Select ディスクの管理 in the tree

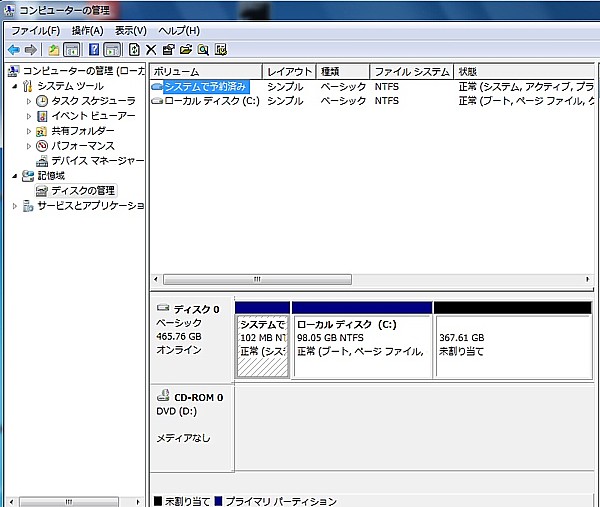point(83,191)
